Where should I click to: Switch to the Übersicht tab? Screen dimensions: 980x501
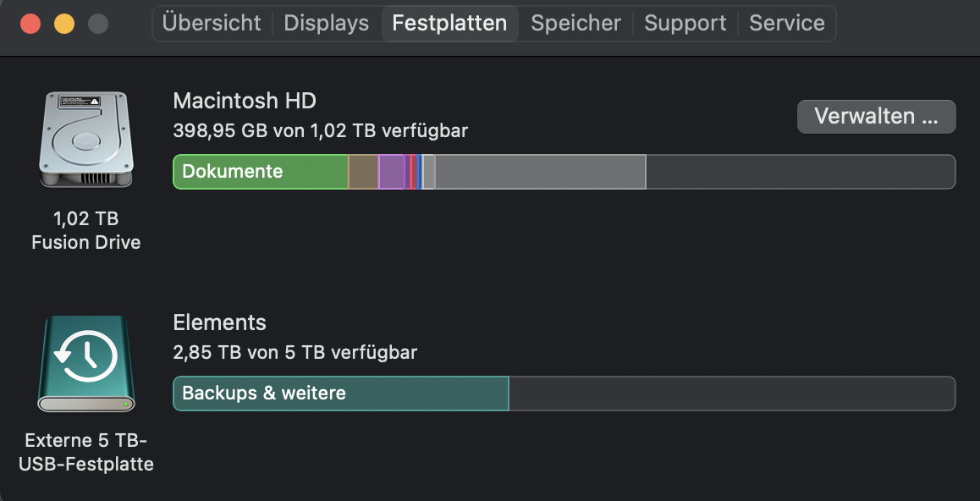(212, 23)
